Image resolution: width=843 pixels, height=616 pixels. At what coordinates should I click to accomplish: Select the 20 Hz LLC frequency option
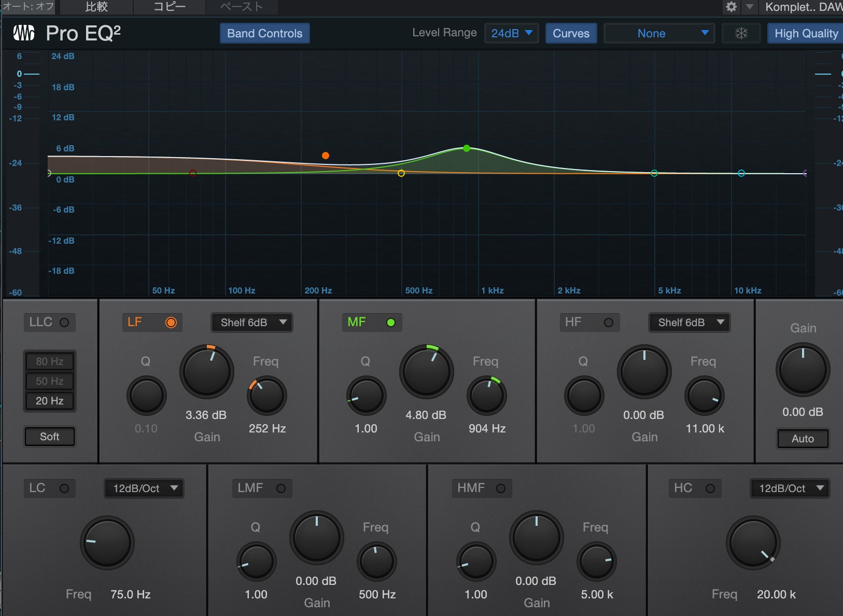pos(50,401)
